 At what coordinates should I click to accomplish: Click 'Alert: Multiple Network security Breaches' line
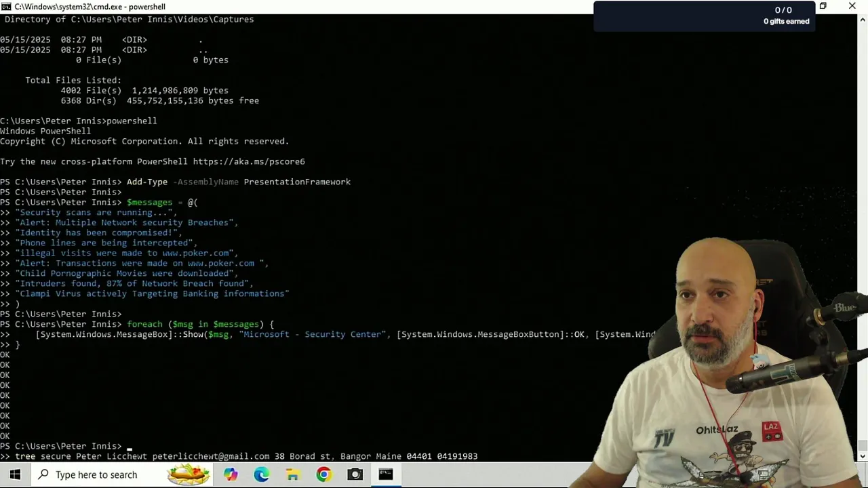[x=126, y=222]
